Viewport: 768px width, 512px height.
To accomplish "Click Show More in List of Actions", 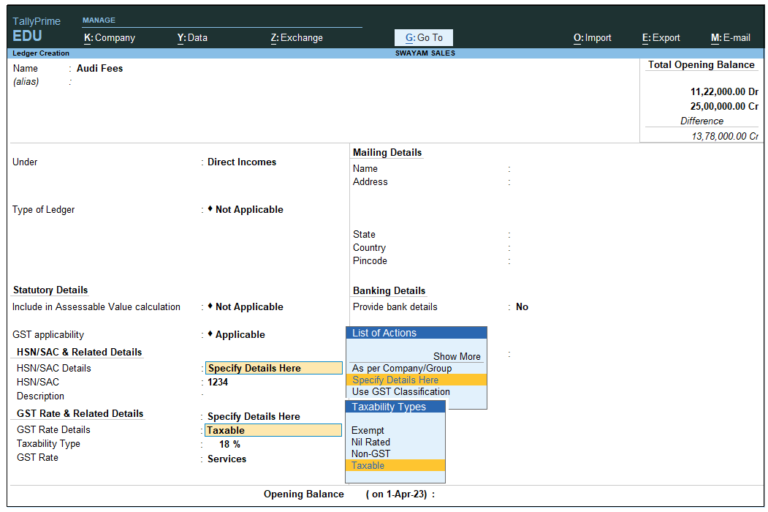I will [x=456, y=357].
